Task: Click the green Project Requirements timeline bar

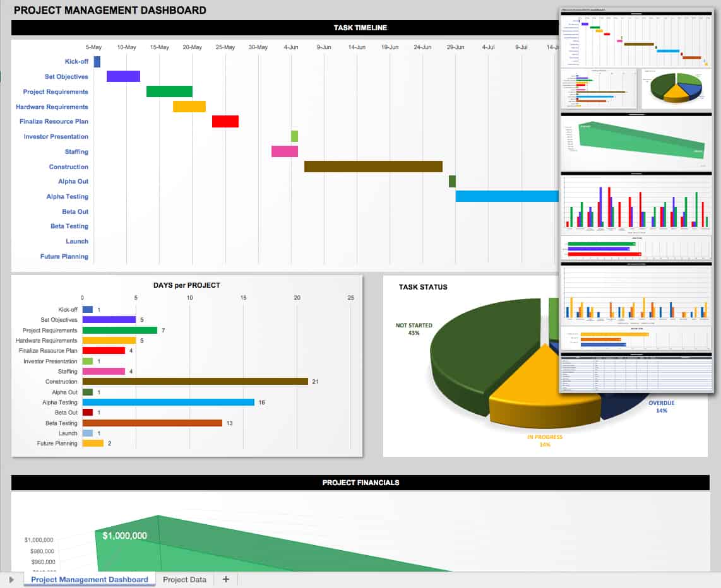Action: (x=169, y=91)
